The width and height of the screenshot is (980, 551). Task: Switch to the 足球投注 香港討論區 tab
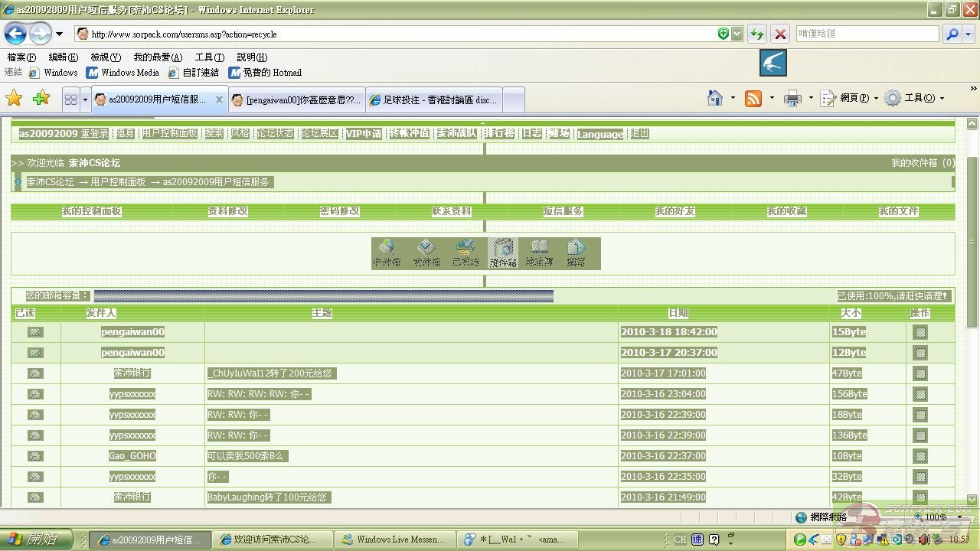point(433,99)
